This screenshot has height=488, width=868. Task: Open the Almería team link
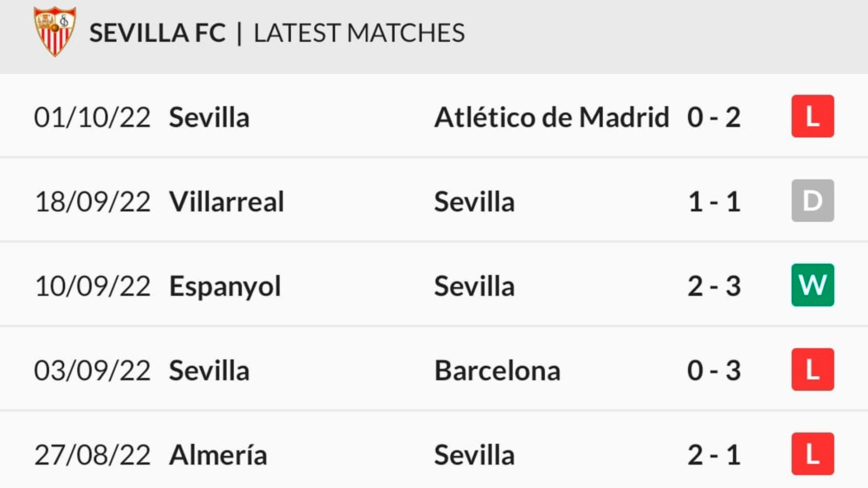coord(218,455)
